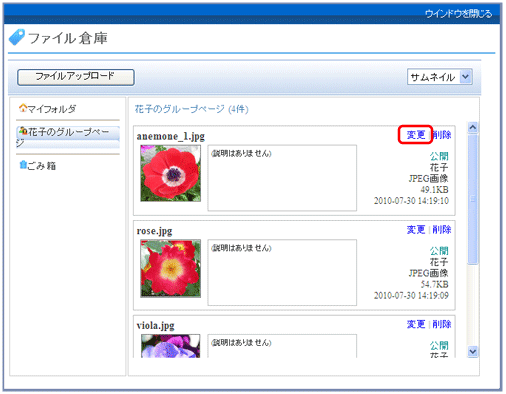Click 削除 link for viola.jpg
The image size is (506, 394).
pos(442,324)
